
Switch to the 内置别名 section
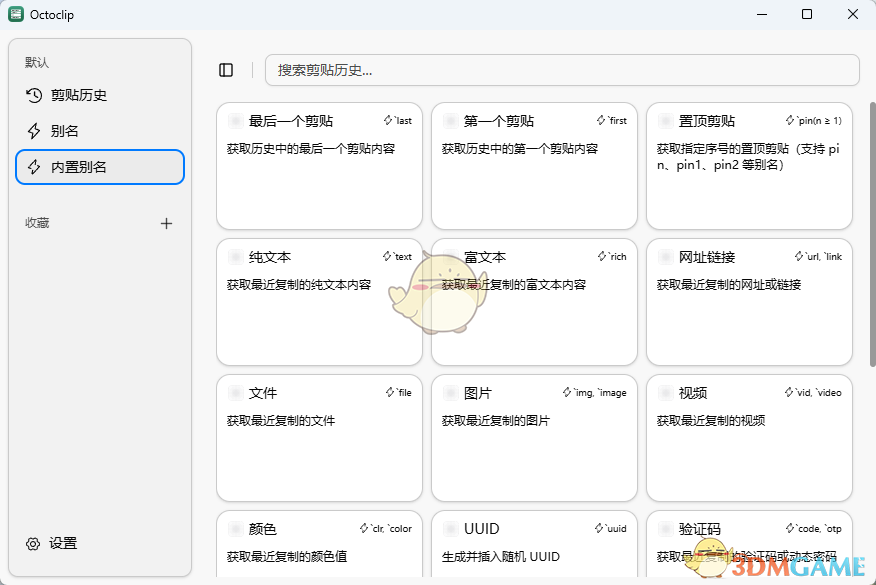pyautogui.click(x=99, y=167)
